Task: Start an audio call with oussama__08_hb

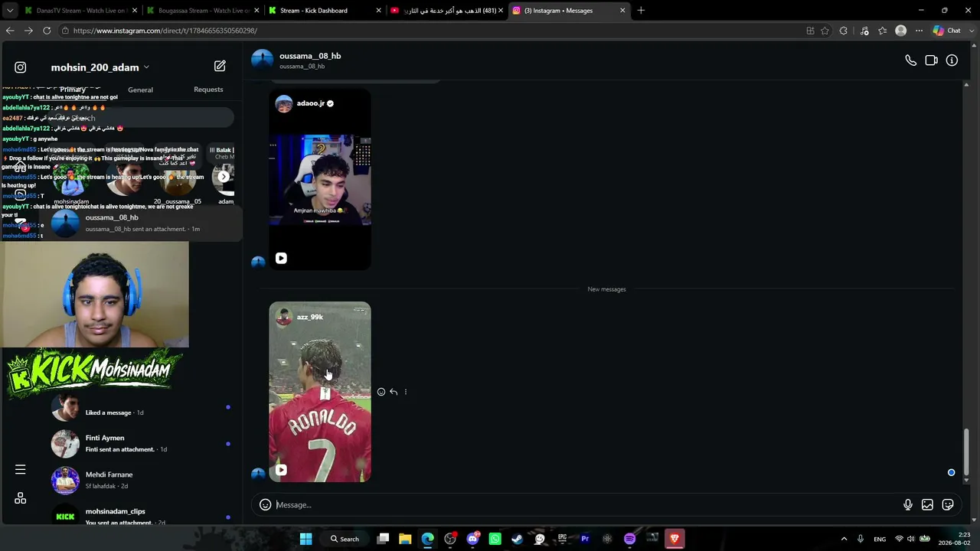Action: click(910, 60)
